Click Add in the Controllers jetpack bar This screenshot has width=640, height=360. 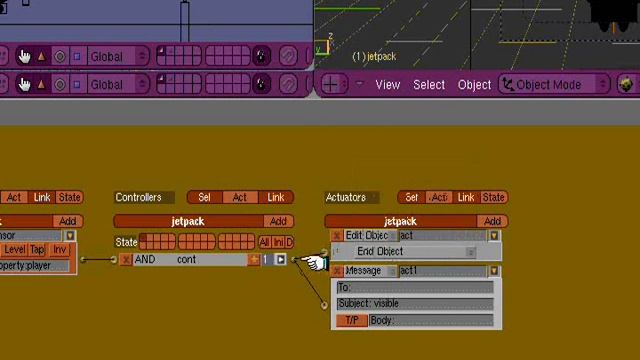click(x=278, y=222)
